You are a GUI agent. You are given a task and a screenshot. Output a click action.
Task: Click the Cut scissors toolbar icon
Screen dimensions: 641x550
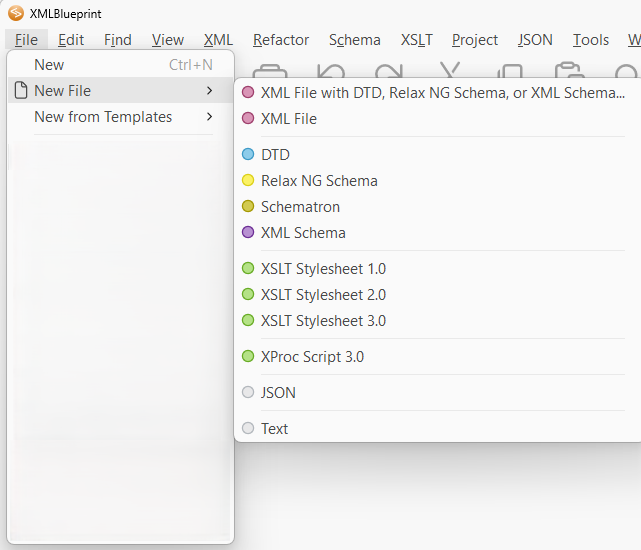click(x=451, y=72)
